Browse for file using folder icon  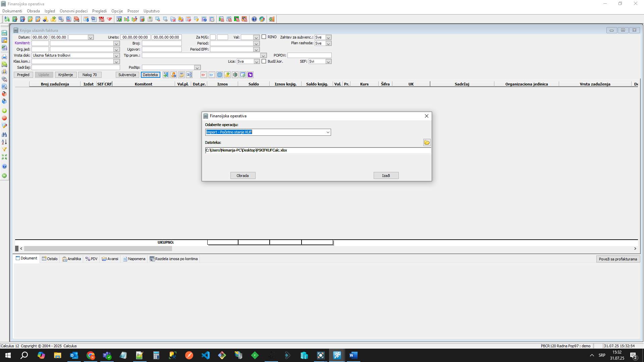tap(427, 142)
